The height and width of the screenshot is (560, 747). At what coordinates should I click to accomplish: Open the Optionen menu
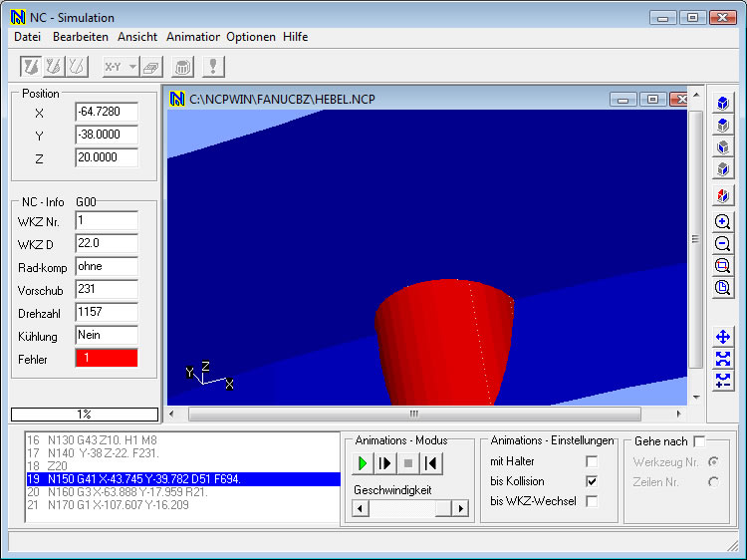click(251, 37)
